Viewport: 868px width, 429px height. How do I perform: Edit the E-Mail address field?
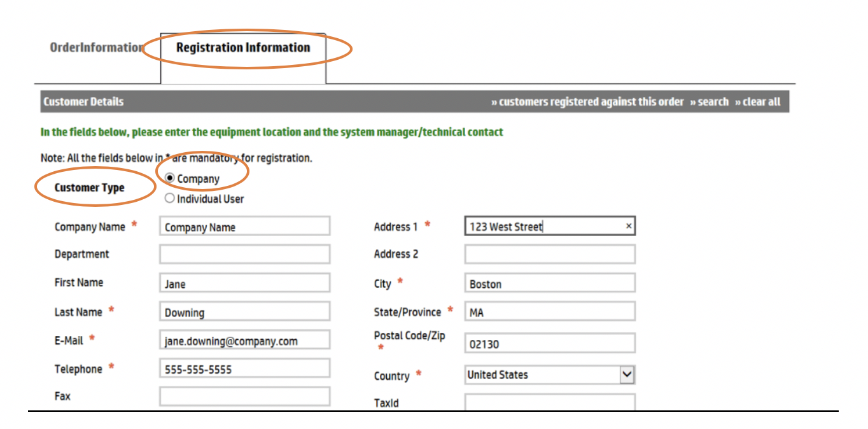point(245,341)
